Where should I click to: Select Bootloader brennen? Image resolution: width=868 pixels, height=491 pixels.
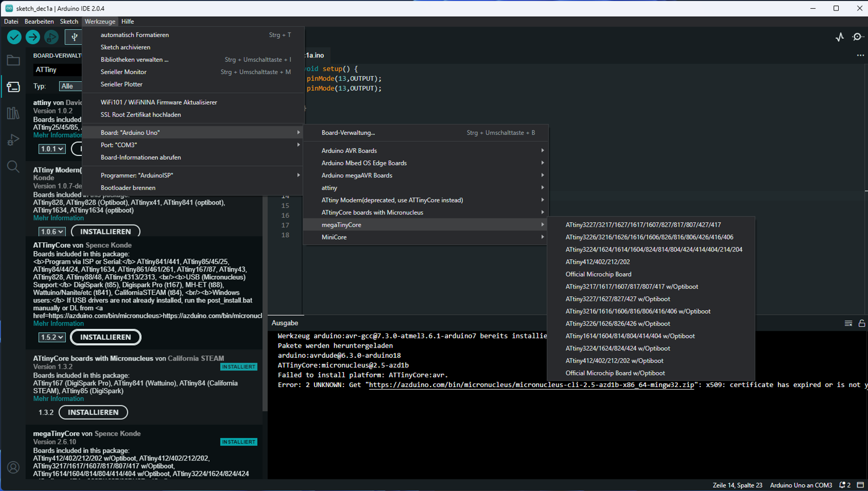point(193,188)
